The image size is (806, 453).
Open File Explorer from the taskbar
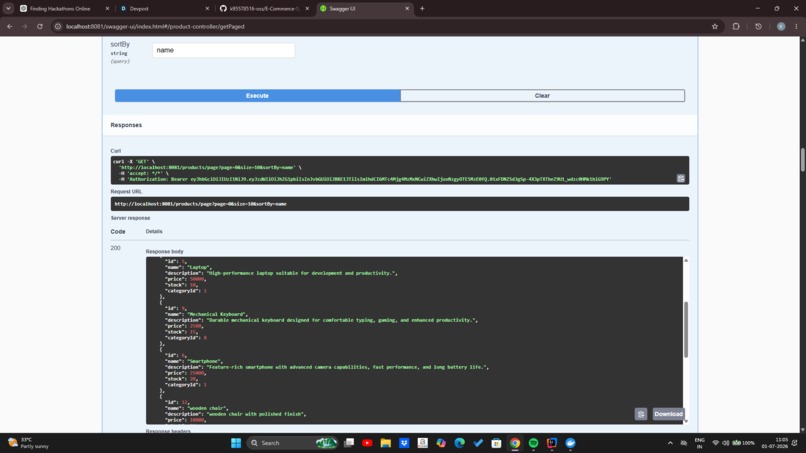pyautogui.click(x=386, y=443)
